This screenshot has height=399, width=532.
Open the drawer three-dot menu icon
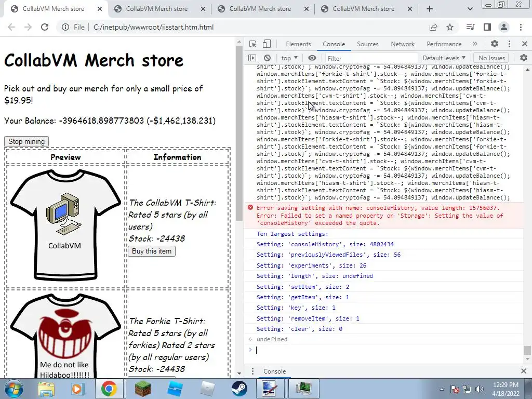(252, 371)
